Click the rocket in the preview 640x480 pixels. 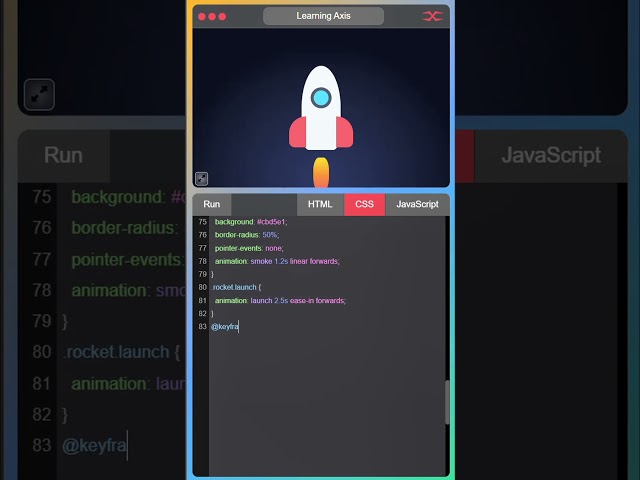(x=321, y=108)
